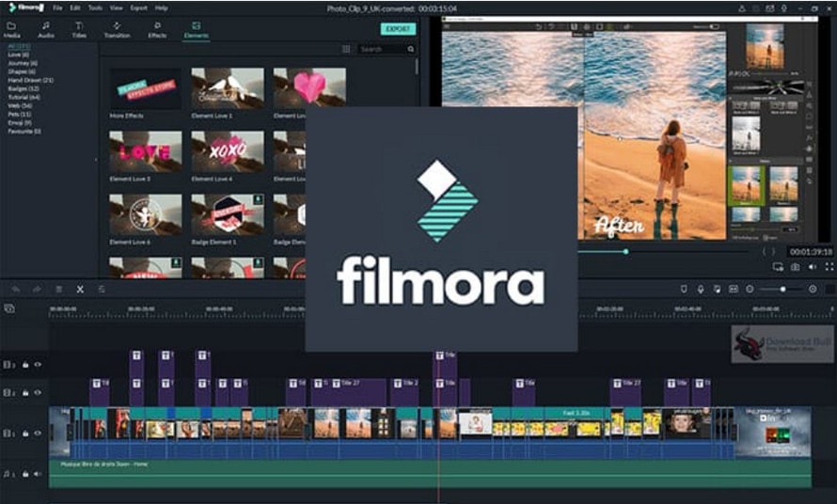
Task: Select the Element Love 6 thumbnail
Action: tap(145, 215)
